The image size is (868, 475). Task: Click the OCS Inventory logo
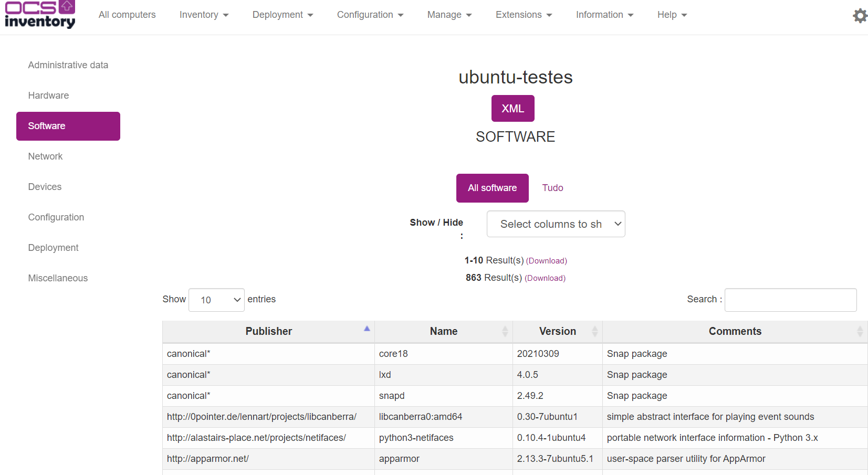click(40, 15)
